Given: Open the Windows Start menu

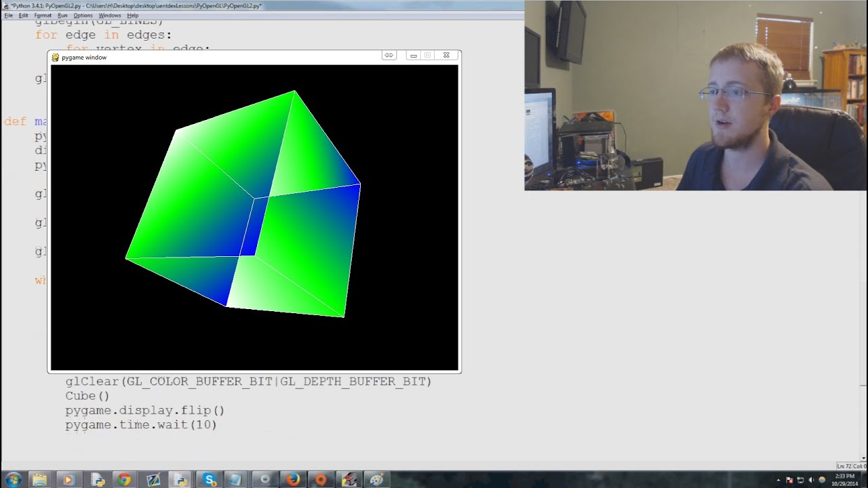Looking at the screenshot, I should [13, 479].
